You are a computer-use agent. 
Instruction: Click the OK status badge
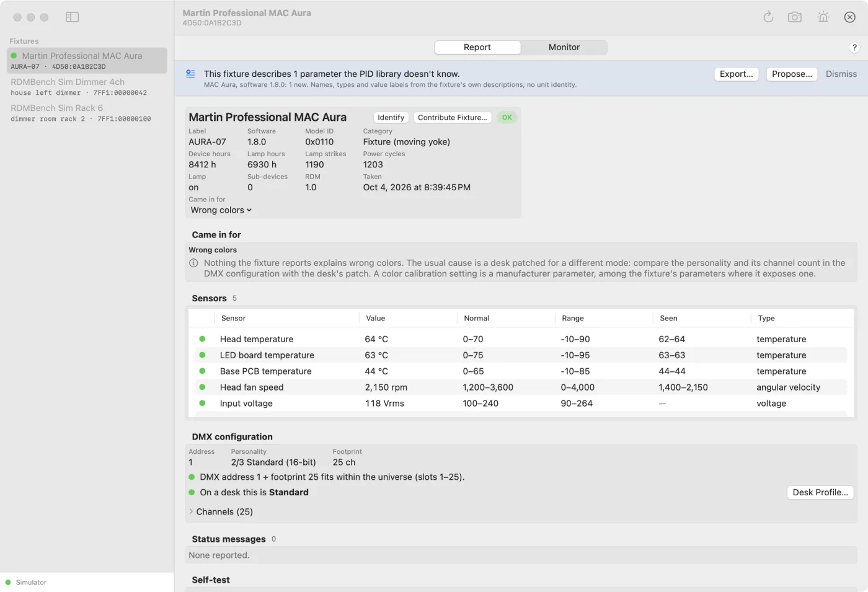(507, 118)
